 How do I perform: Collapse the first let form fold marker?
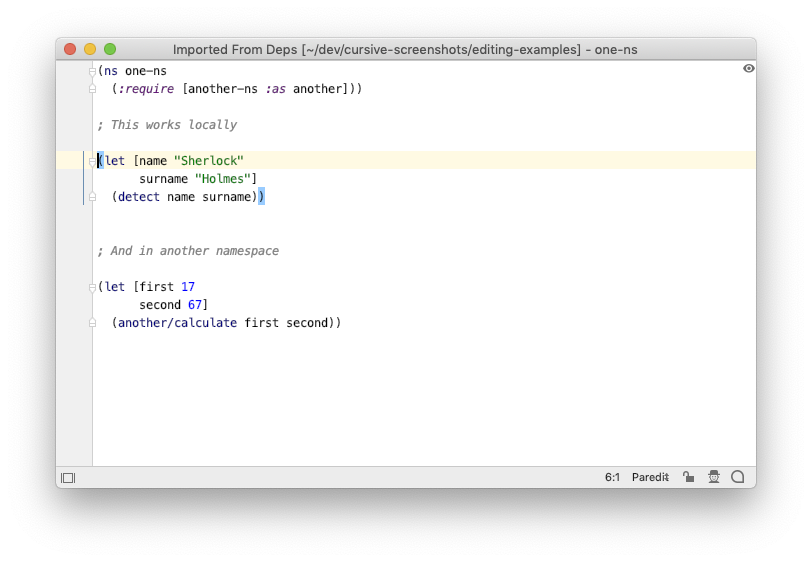click(92, 162)
